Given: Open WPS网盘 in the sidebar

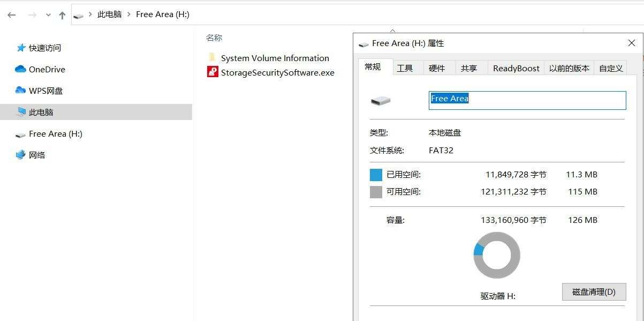Looking at the screenshot, I should tap(46, 91).
